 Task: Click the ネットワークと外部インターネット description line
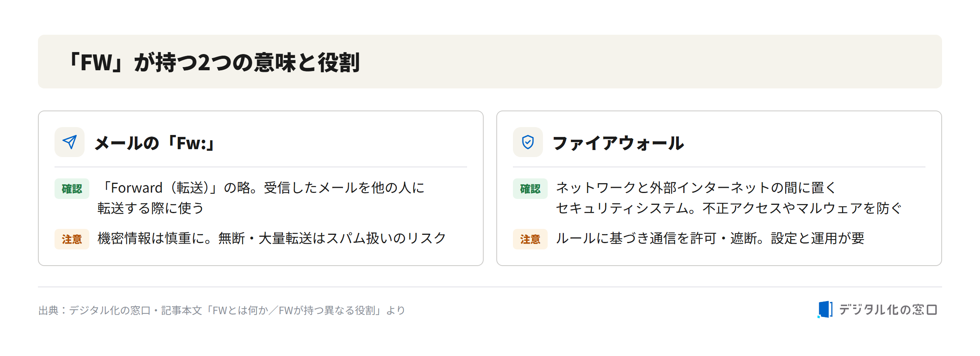point(696,188)
